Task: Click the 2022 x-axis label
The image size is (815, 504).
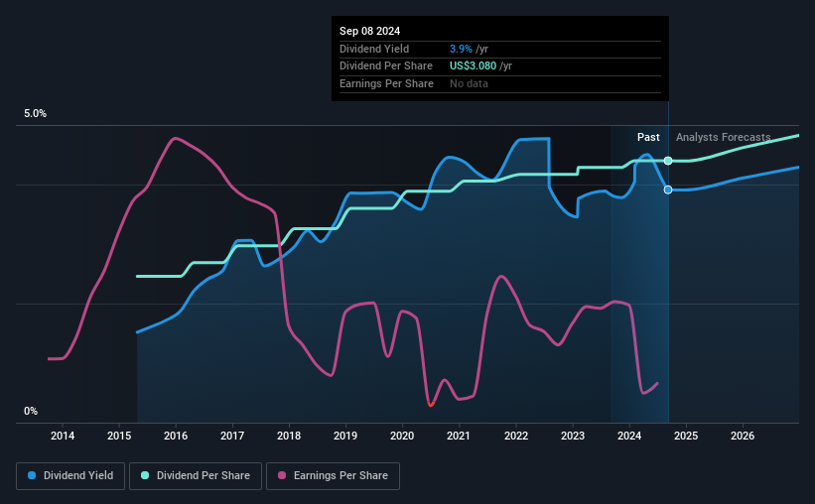Action: pos(516,436)
